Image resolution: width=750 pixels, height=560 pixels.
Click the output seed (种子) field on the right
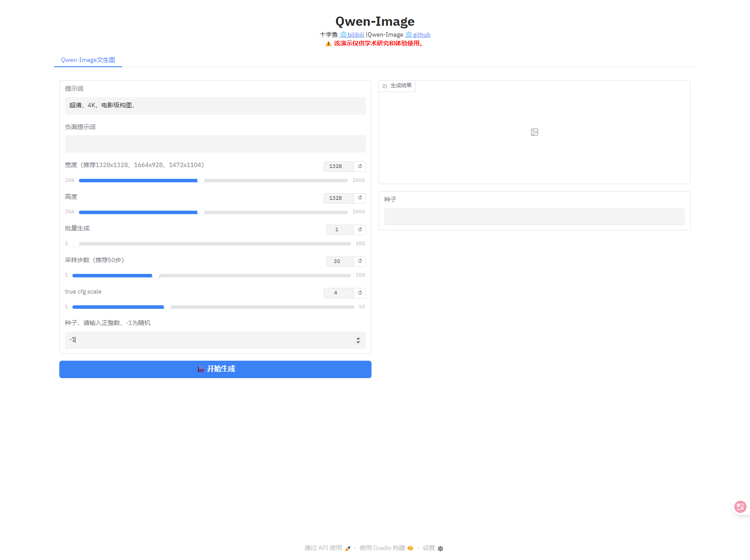coord(535,217)
